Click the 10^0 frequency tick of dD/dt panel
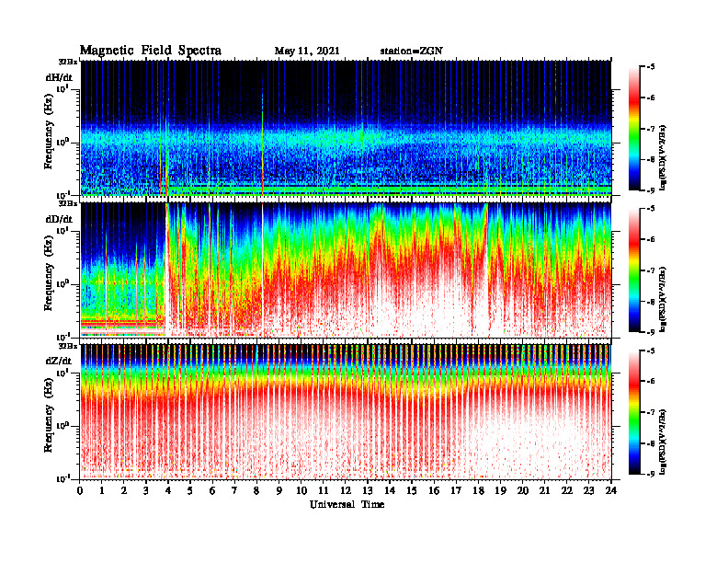 point(63,283)
